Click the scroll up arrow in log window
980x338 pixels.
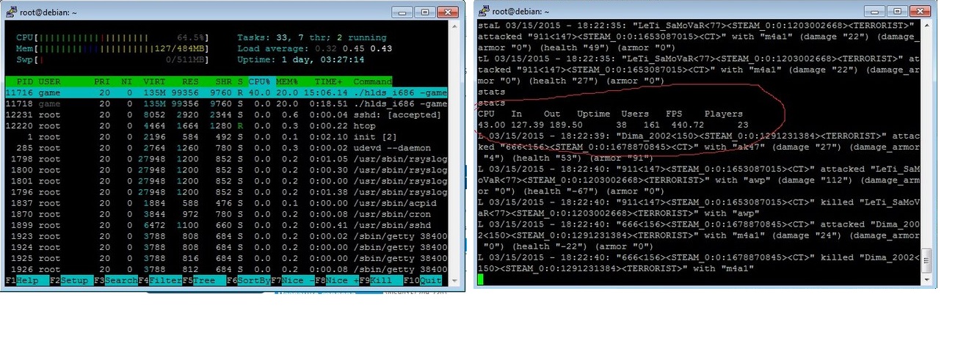(926, 27)
